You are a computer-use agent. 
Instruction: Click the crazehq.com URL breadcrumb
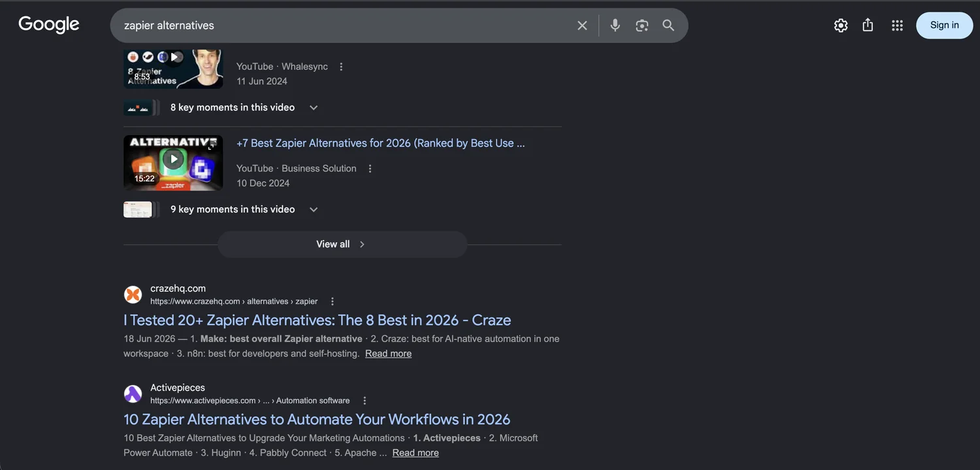[234, 302]
